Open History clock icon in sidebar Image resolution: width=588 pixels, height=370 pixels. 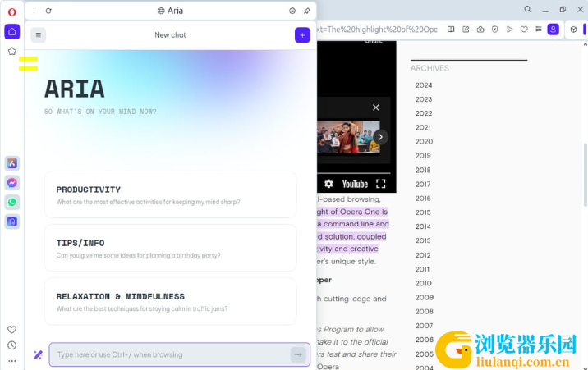click(12, 345)
